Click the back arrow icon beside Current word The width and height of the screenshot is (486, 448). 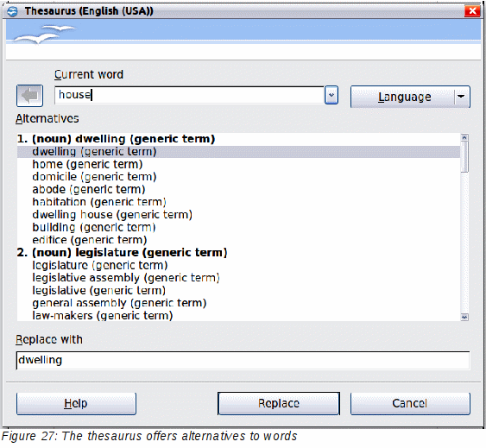coord(29,96)
